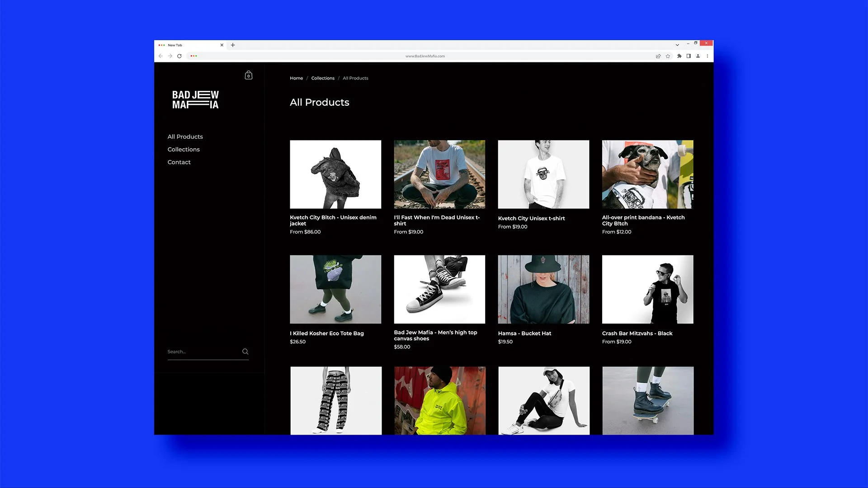Click Collections breadcrumb link
The image size is (868, 488).
tap(323, 78)
